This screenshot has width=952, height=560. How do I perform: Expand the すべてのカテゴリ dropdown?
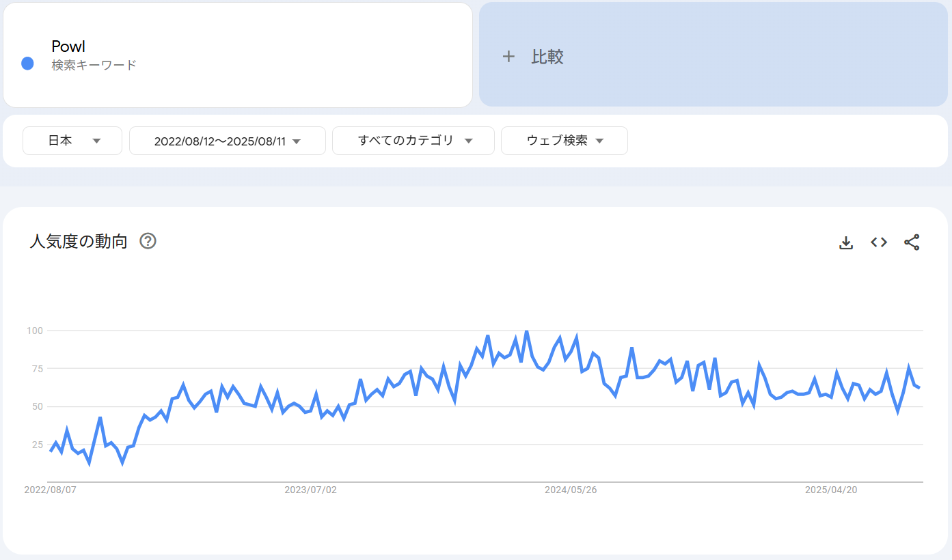[413, 141]
